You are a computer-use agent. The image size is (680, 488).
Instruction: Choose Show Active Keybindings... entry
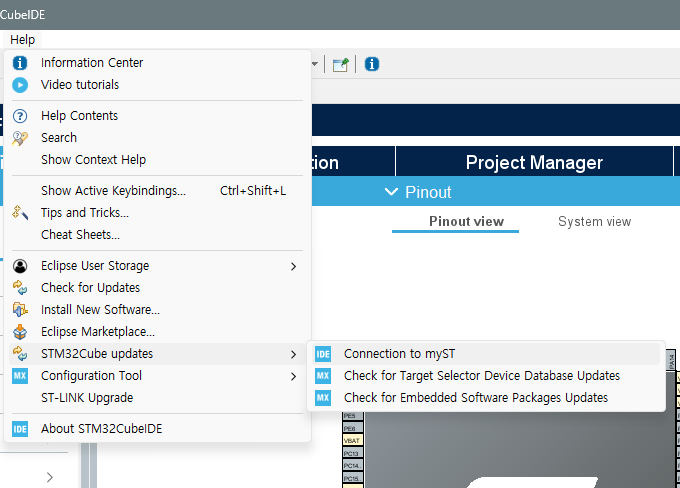[157, 191]
